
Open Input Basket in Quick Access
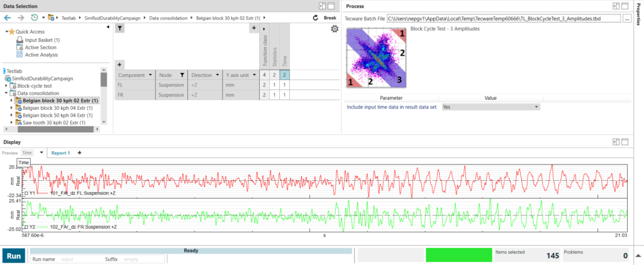[x=42, y=40]
